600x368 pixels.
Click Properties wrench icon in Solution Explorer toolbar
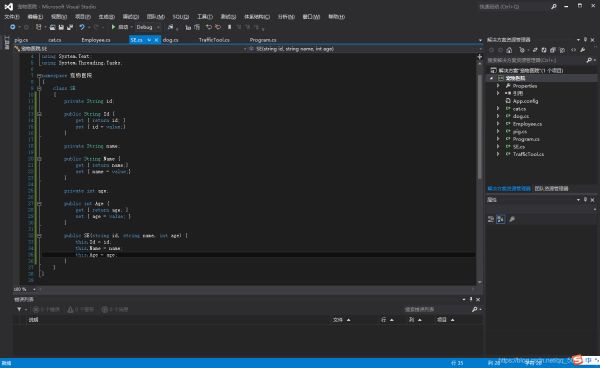[x=582, y=50]
